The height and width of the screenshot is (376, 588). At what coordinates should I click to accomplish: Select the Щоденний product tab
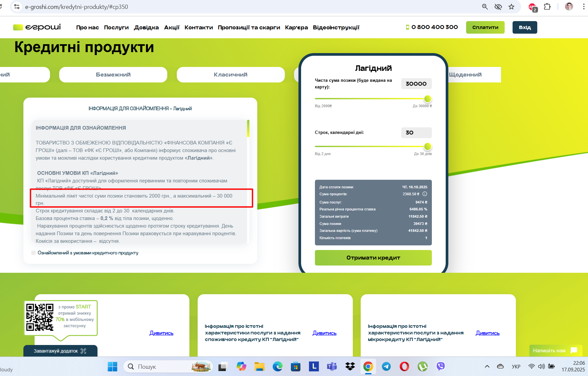(x=474, y=75)
